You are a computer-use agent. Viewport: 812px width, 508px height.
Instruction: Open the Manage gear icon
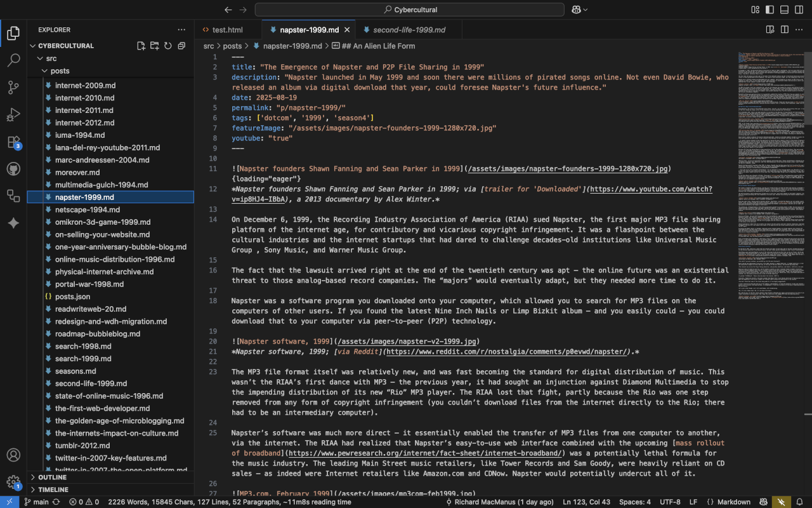pyautogui.click(x=13, y=483)
